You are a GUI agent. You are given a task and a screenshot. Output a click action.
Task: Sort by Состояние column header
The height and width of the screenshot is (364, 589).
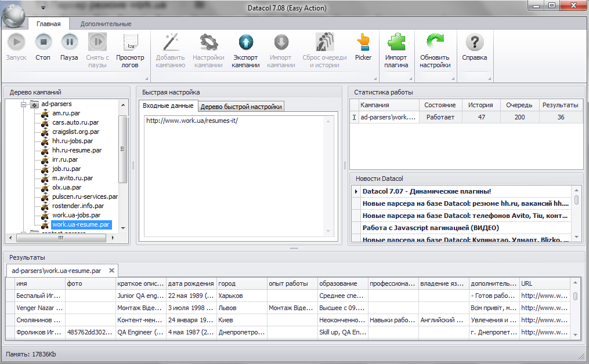click(x=440, y=105)
